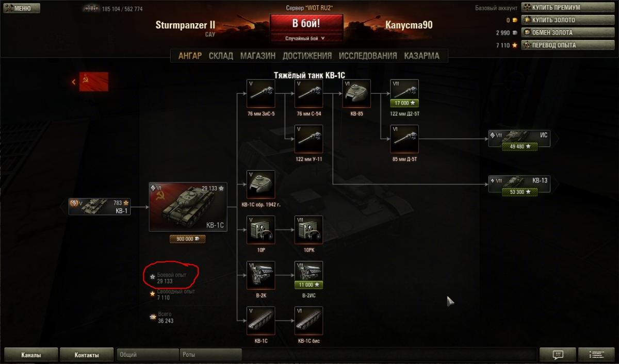Select the 85 мм Д-5Т gun icon
Screen dimensions: 619x364
(x=404, y=139)
